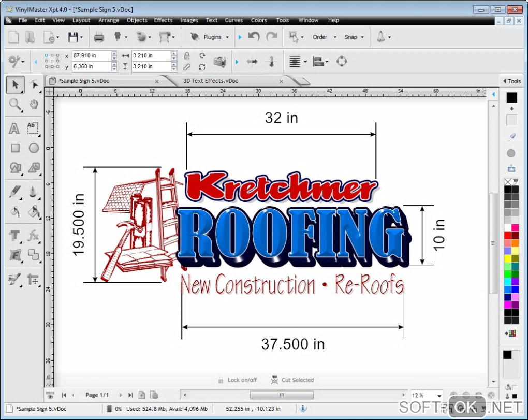Viewport: 528px width, 420px height.
Task: Pick the red color swatch
Action: [508, 235]
